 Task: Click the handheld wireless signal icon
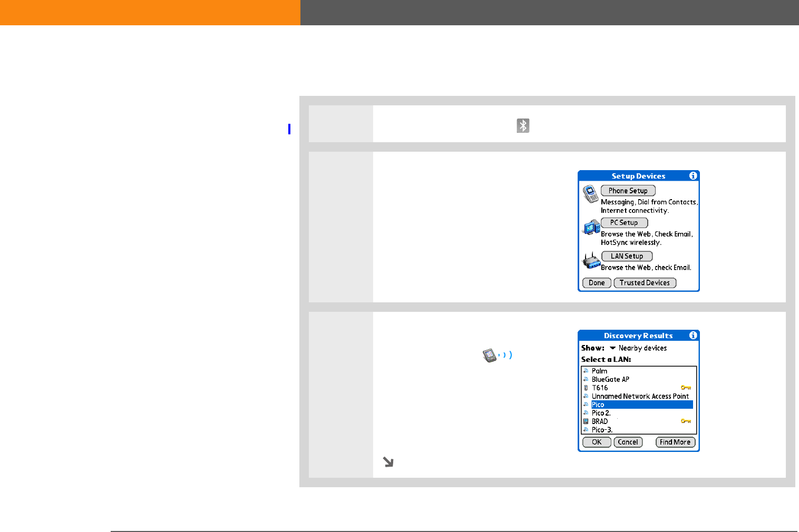tap(498, 356)
